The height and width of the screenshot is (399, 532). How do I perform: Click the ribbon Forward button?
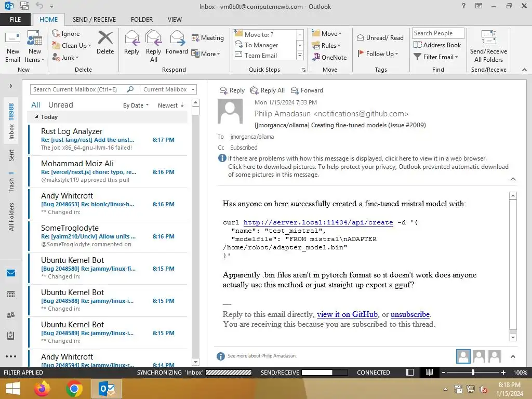tap(177, 43)
